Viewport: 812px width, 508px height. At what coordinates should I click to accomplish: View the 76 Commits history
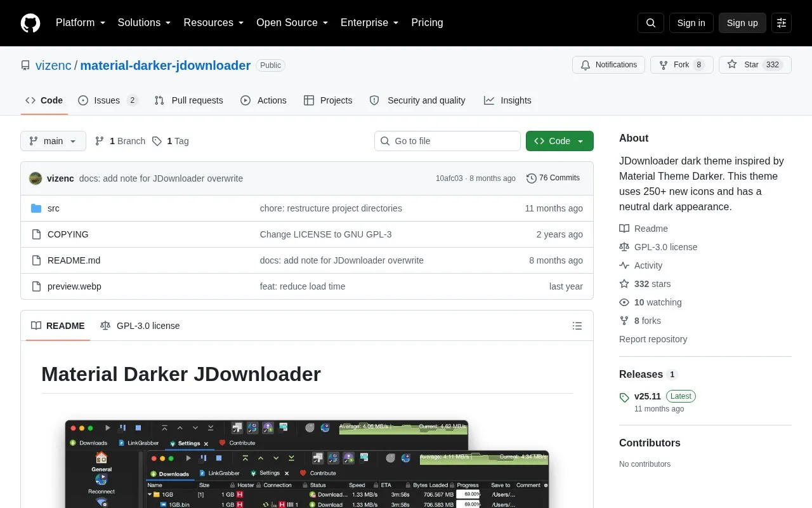click(x=553, y=178)
